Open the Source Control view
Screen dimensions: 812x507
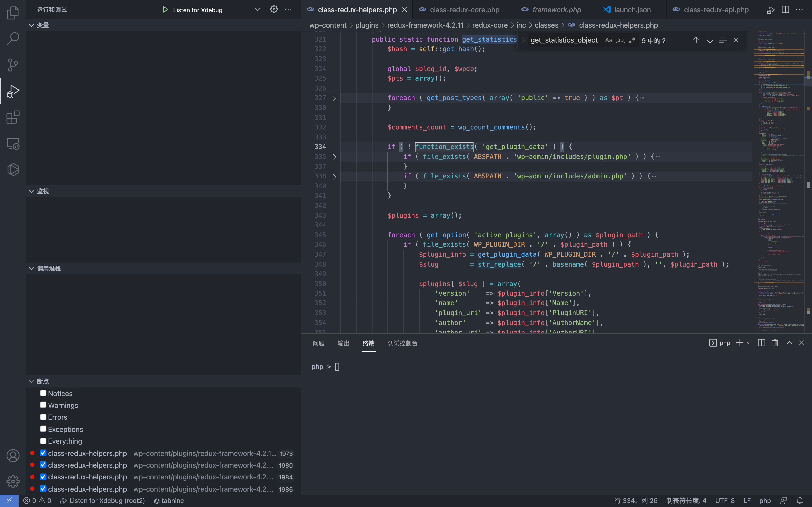click(x=13, y=65)
